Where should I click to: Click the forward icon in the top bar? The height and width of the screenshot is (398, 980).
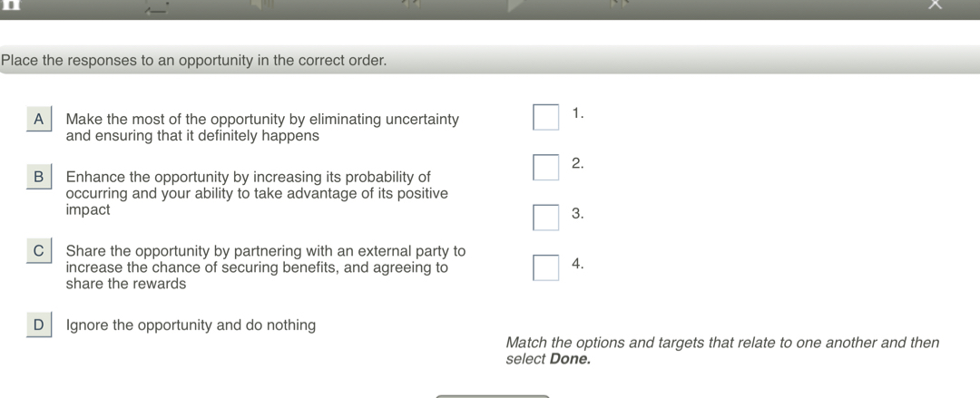pos(619,4)
